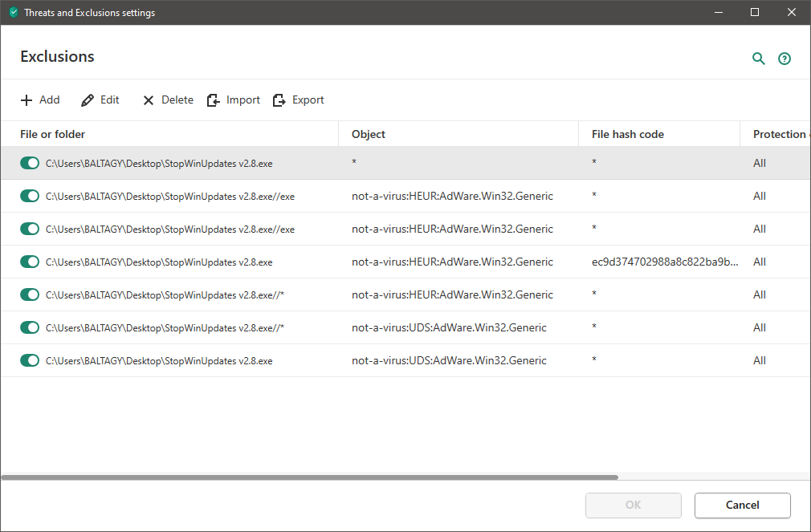Minimize the Threats and Exclusions settings window
This screenshot has width=811, height=532.
pyautogui.click(x=719, y=12)
